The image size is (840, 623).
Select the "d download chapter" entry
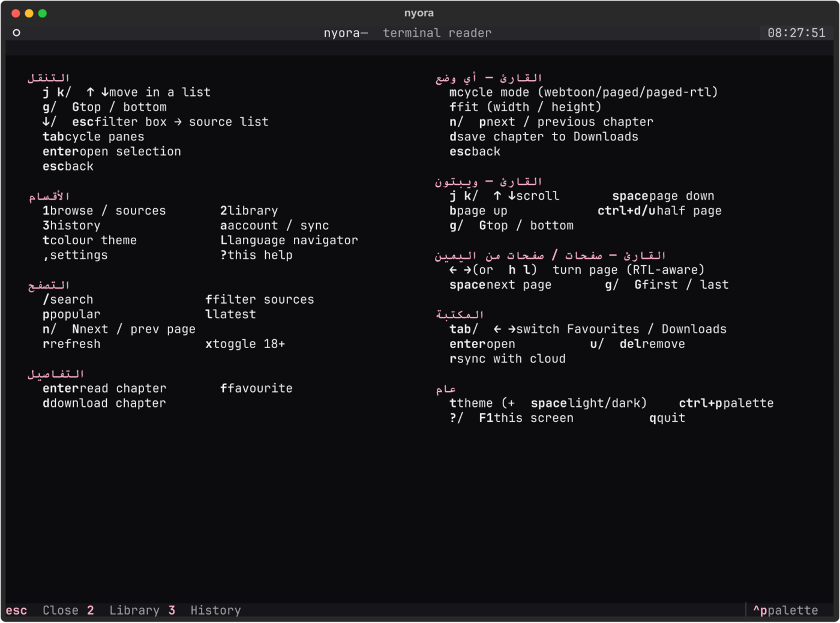pos(104,403)
